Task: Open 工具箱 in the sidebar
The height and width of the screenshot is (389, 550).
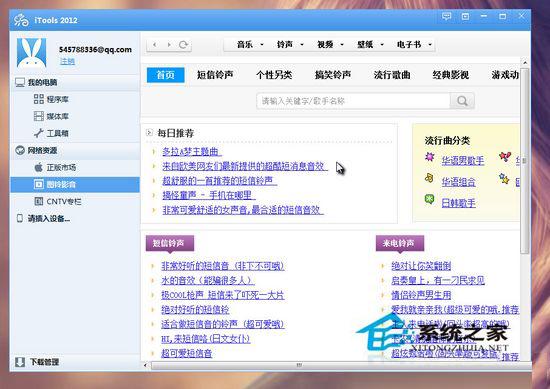Action: (51, 133)
